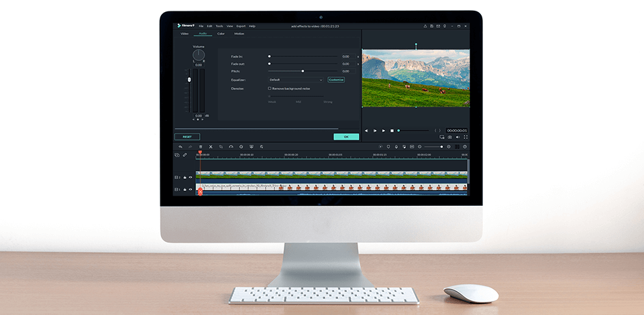Click the account icon in title bar
Image resolution: width=644 pixels, height=315 pixels.
425,26
